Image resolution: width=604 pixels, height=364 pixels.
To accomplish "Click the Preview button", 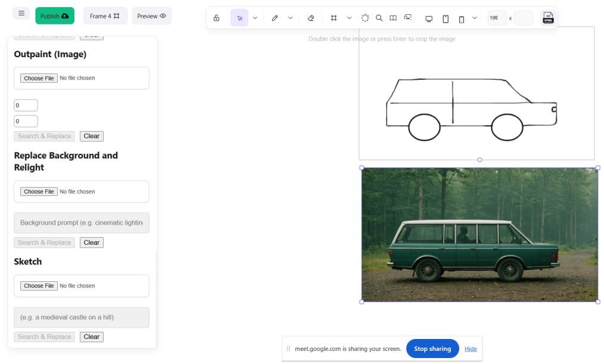I will [152, 16].
